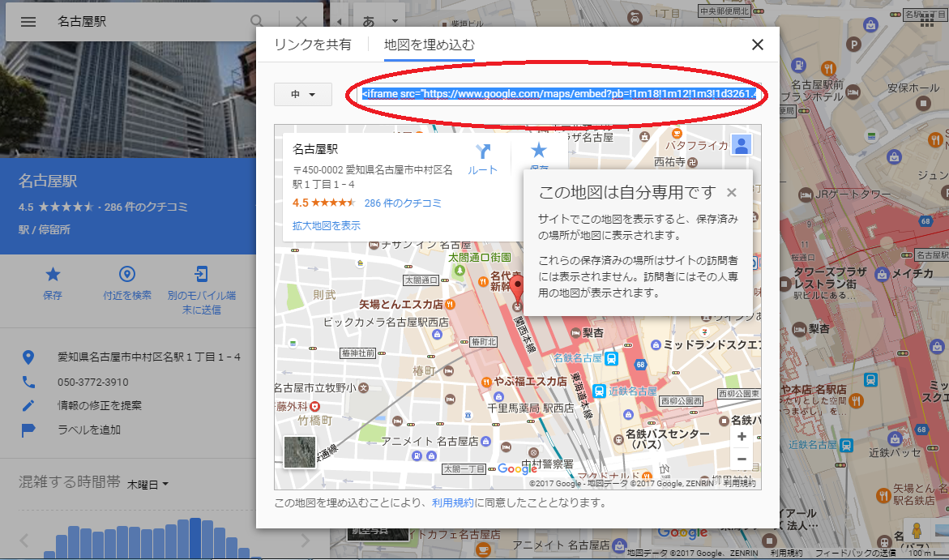Click the 名古屋駅 photo in the left panel

128,100
